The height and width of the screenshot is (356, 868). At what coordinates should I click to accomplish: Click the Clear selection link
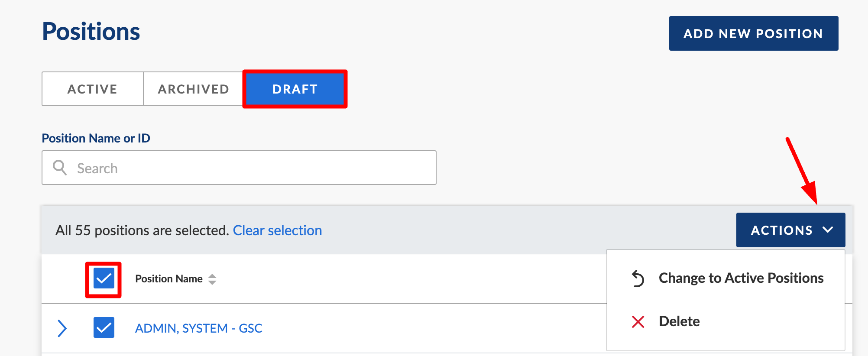(277, 230)
